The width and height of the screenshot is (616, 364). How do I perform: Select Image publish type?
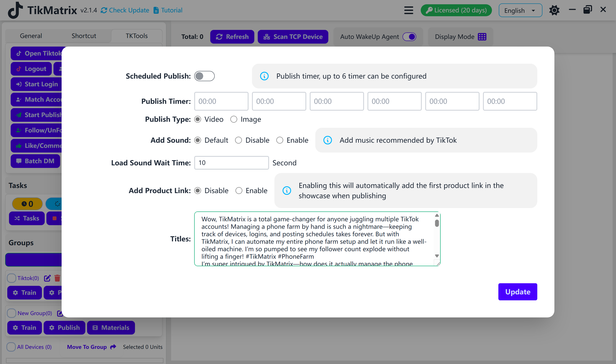tap(234, 119)
